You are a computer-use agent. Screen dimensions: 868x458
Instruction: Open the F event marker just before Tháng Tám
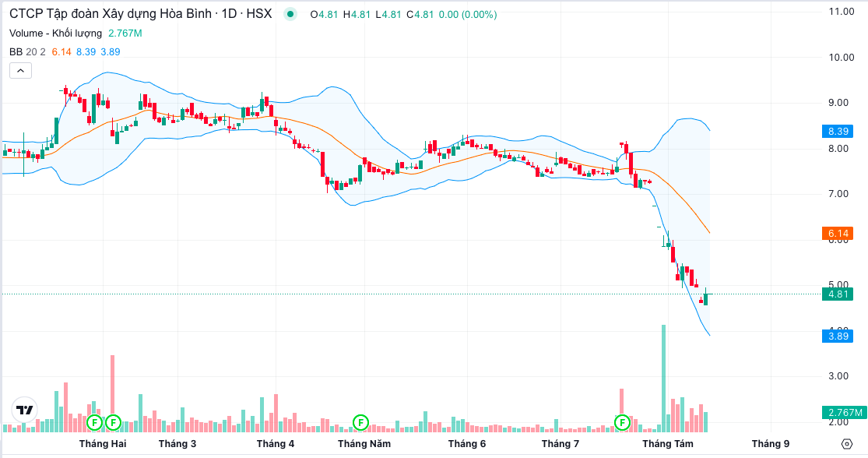click(622, 422)
